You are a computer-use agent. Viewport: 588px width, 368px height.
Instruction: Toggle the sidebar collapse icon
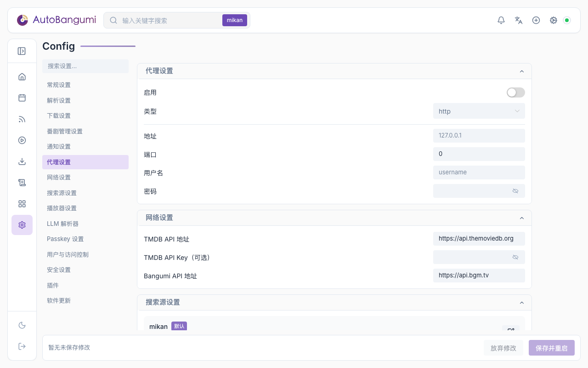[x=22, y=51]
